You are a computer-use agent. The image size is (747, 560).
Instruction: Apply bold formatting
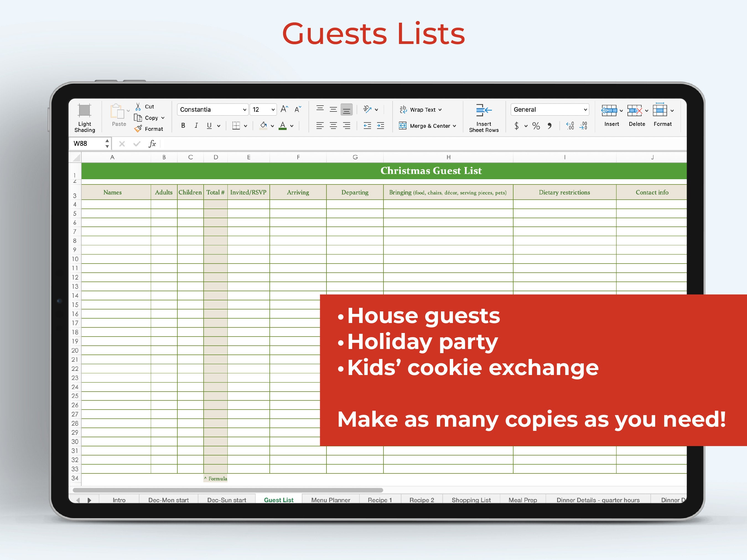pyautogui.click(x=183, y=125)
